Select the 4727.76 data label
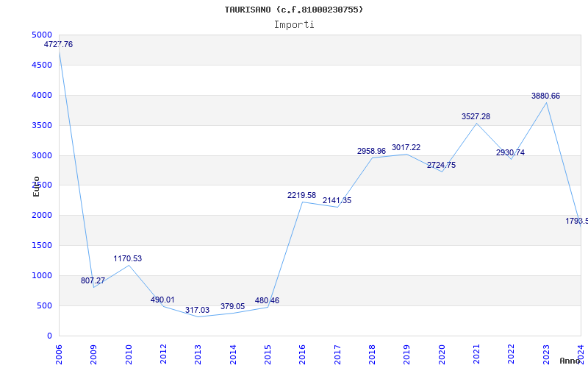This screenshot has height=368, width=588. pyautogui.click(x=59, y=44)
